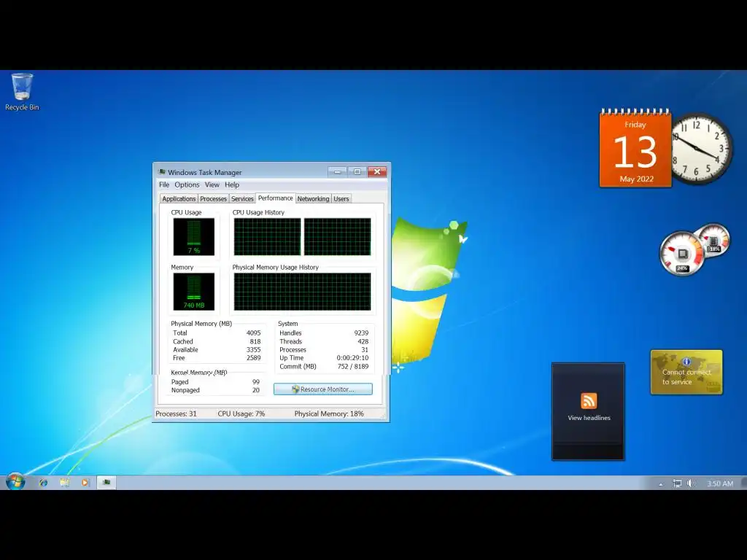Select the Performance tab

275,198
